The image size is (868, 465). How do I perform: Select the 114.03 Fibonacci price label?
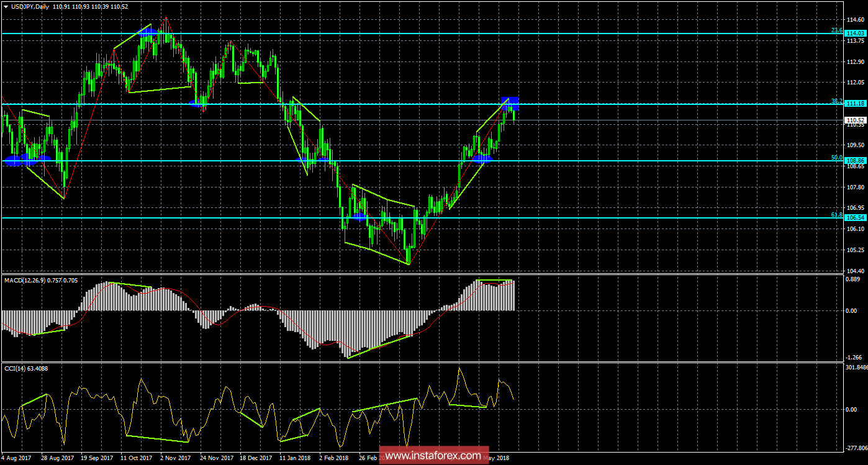click(x=856, y=33)
